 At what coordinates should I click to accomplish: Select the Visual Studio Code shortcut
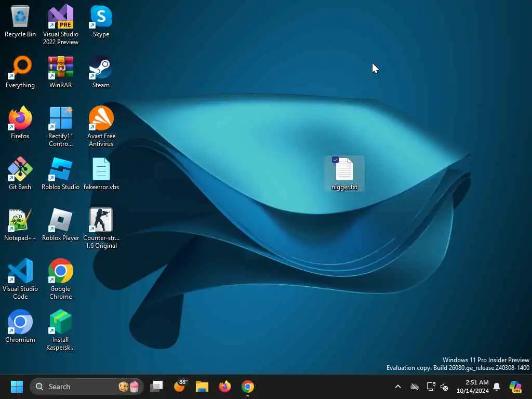tap(20, 279)
